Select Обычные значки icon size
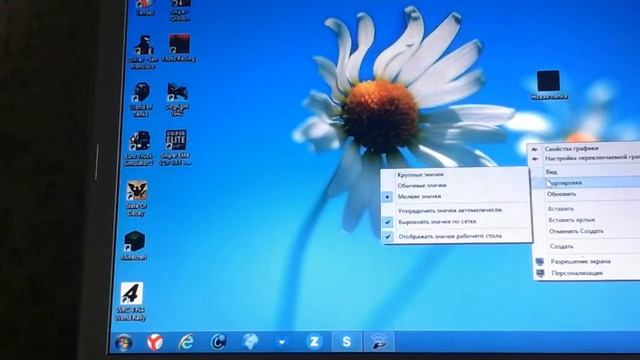Screen dimensions: 640x360 (456, 185)
